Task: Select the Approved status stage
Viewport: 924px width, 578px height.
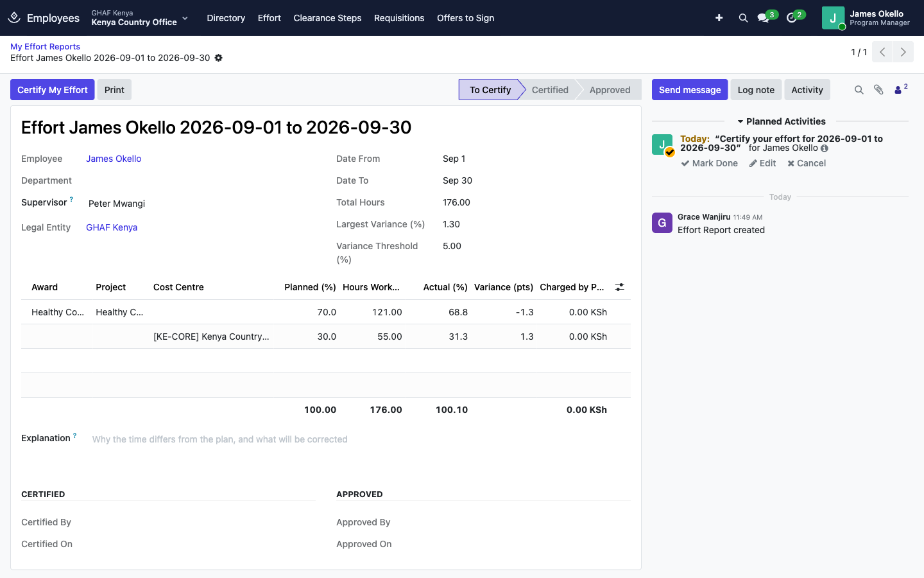Action: 610,90
